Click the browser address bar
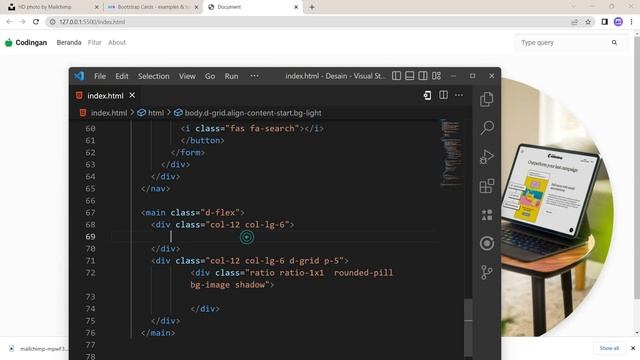Viewport: 640px width, 360px height. pyautogui.click(x=306, y=22)
